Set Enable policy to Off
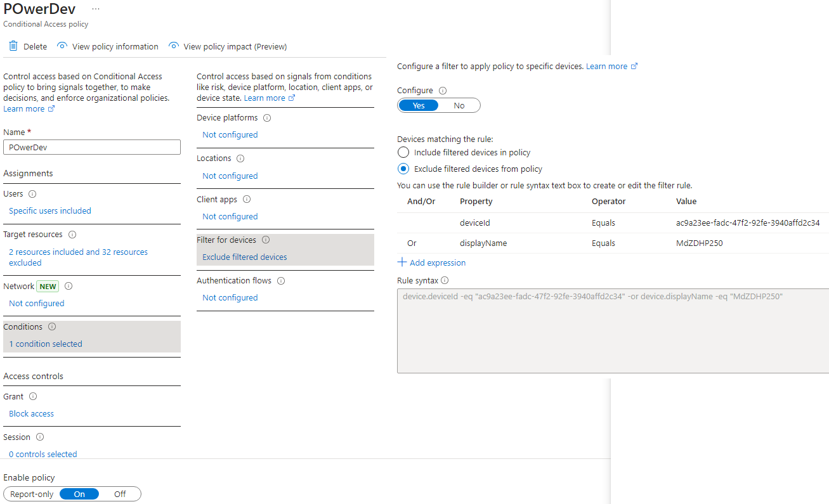This screenshot has height=504, width=829. 120,494
